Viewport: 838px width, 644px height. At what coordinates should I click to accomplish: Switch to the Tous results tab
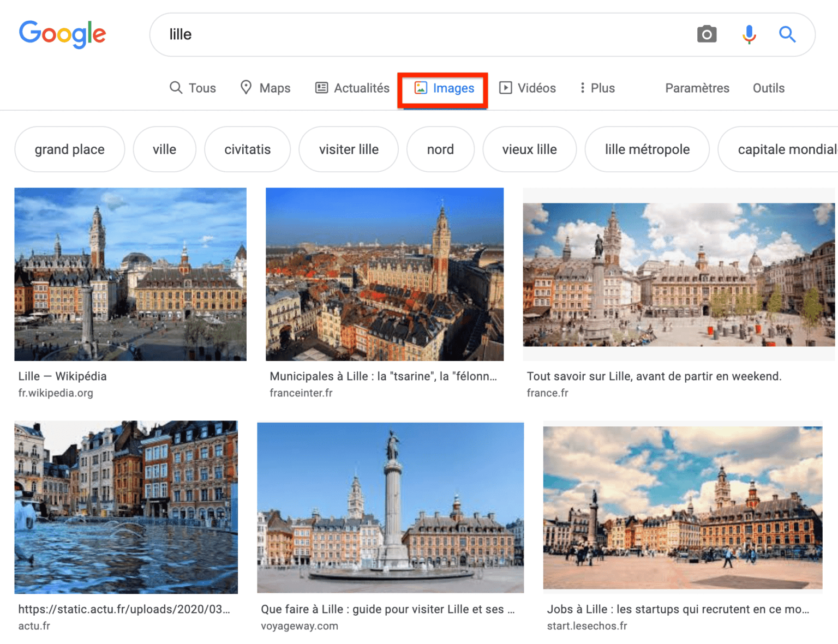point(193,87)
